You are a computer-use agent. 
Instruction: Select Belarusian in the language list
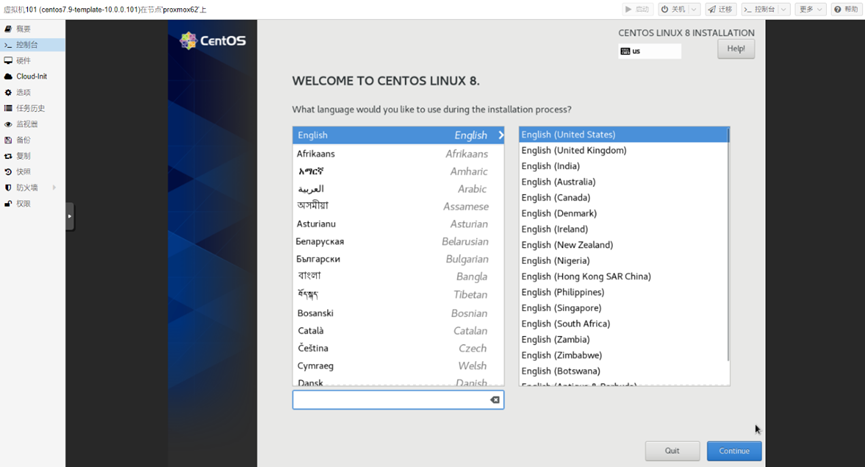(x=398, y=241)
